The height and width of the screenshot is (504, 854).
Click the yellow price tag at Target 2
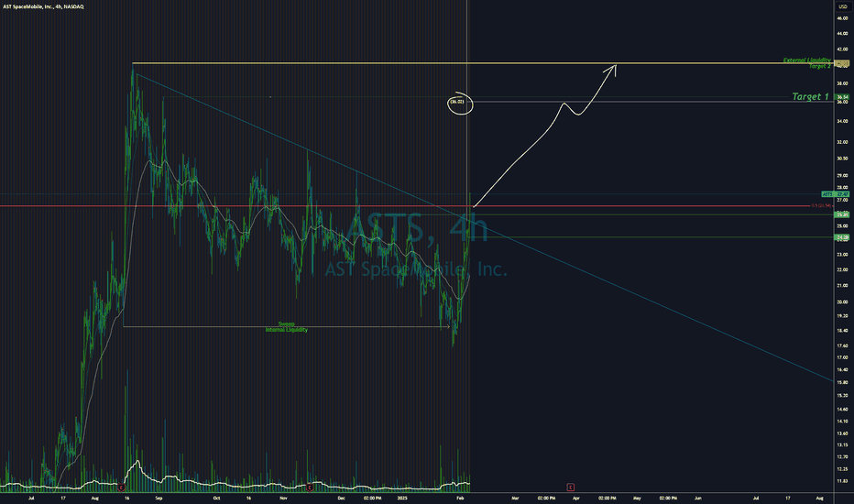tap(842, 63)
